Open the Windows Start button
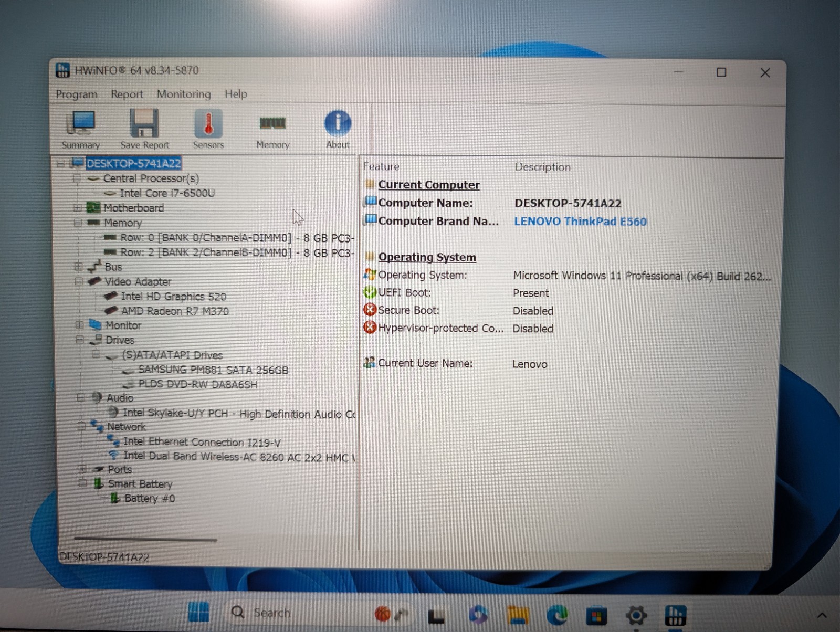 (198, 612)
